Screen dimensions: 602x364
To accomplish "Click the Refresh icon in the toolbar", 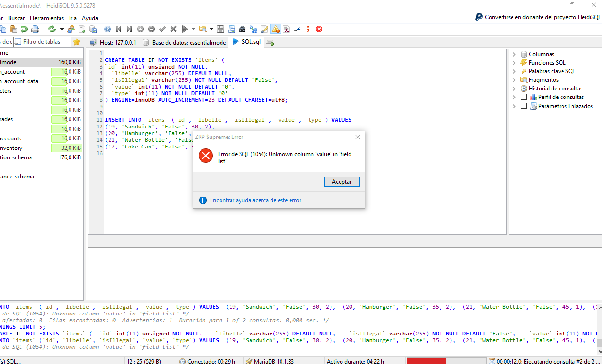I will tap(52, 29).
